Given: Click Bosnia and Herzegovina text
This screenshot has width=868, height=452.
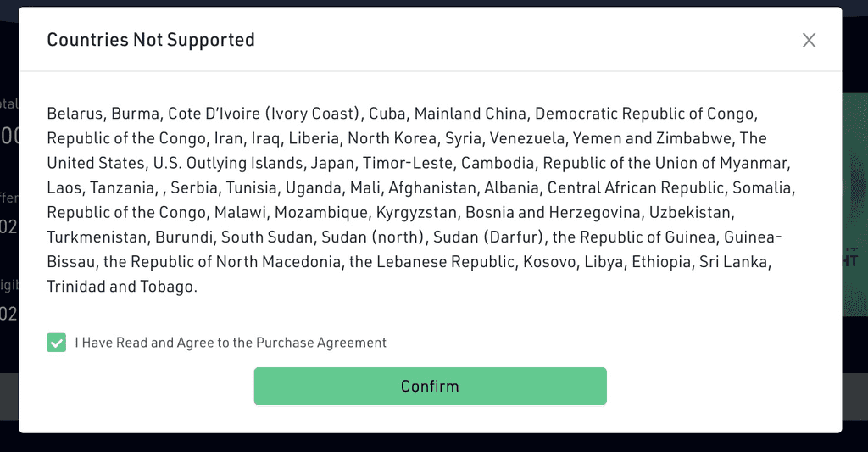Looking at the screenshot, I should point(553,212).
